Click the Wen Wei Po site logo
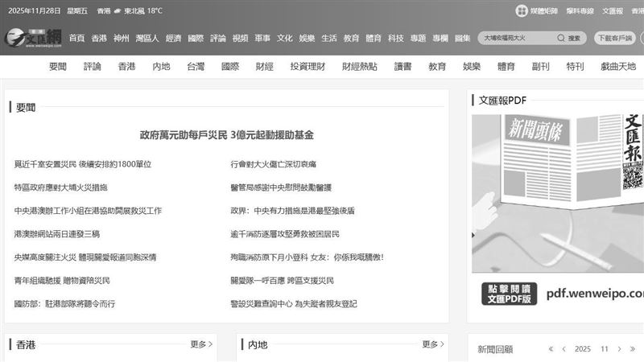The width and height of the screenshot is (644, 362). point(33,38)
